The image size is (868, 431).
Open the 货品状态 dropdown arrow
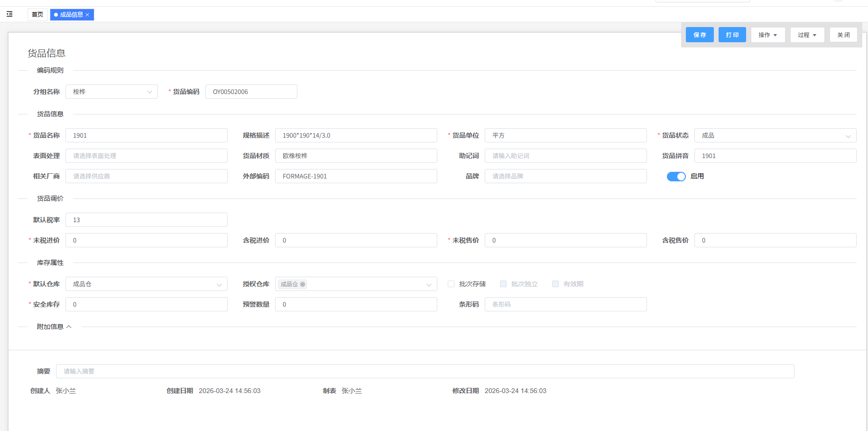click(x=848, y=136)
